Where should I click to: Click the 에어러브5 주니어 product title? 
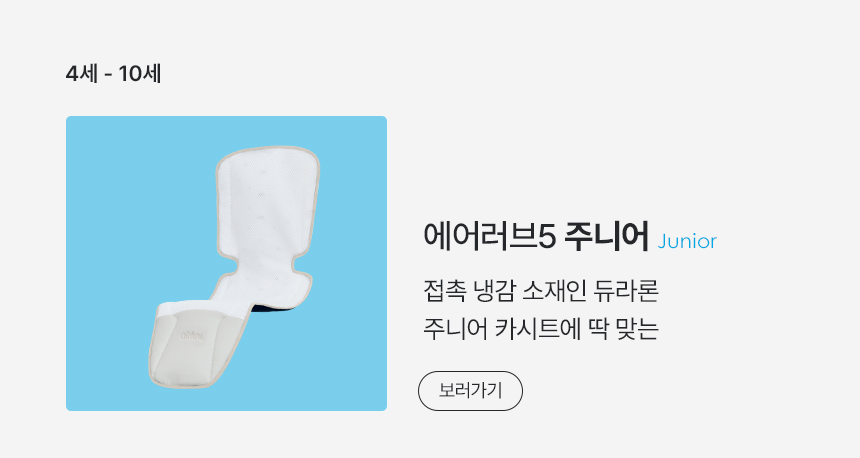[536, 237]
